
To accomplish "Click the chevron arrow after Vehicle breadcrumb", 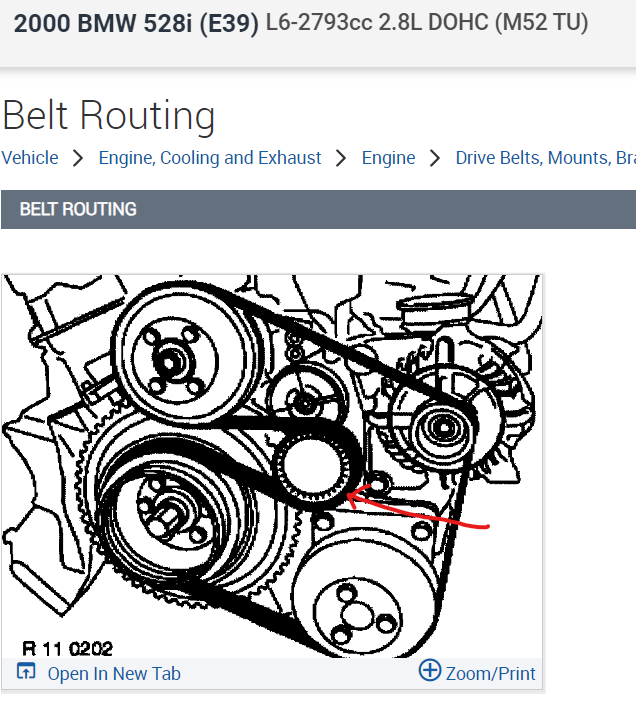I will pos(79,159).
